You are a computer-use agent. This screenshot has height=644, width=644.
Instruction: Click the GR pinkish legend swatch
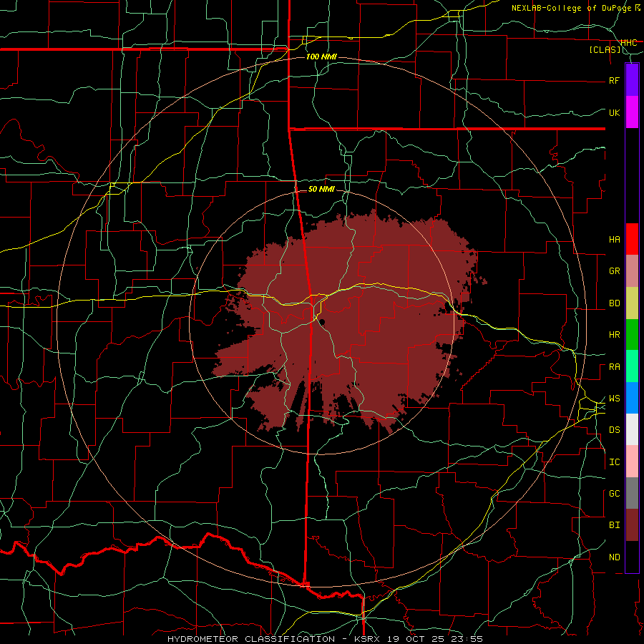(x=632, y=271)
